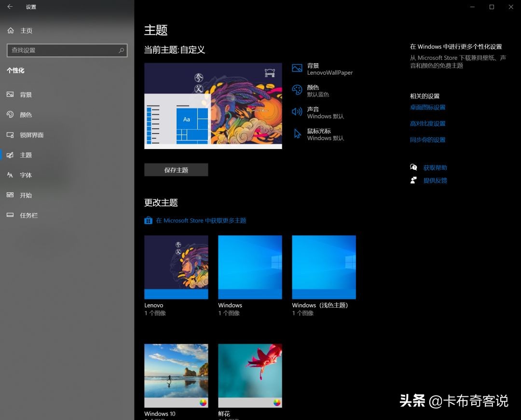Select the Windows (浅色主题) thumbnail
The height and width of the screenshot is (420, 521).
point(324,267)
